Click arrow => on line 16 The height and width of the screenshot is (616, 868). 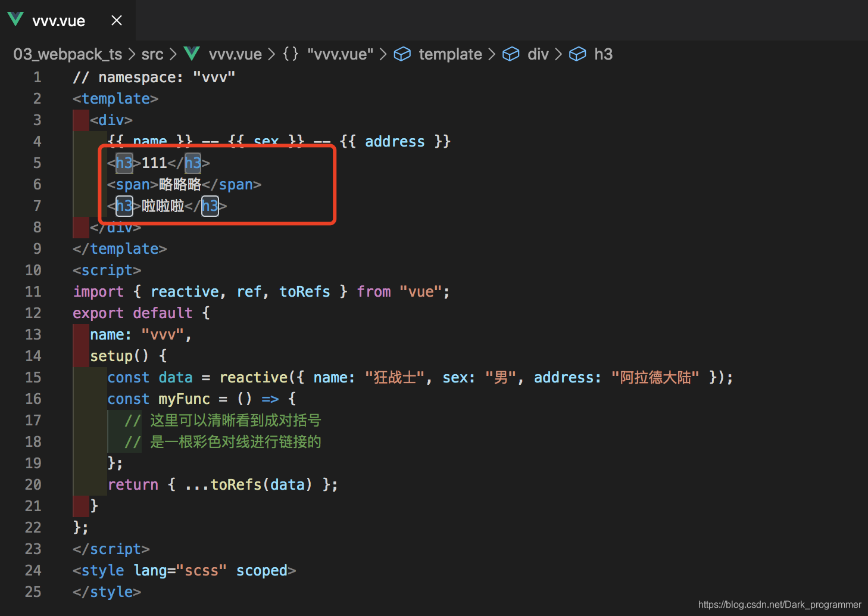click(270, 399)
